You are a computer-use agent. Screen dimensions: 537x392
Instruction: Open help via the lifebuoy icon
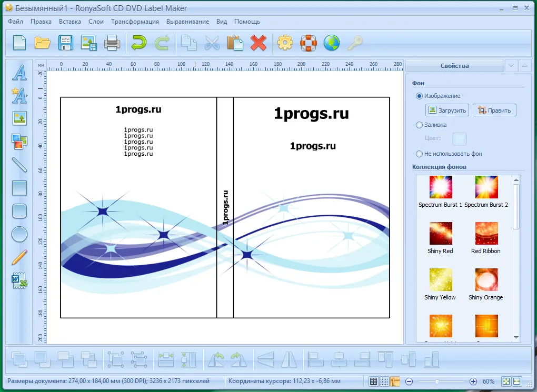tap(308, 43)
